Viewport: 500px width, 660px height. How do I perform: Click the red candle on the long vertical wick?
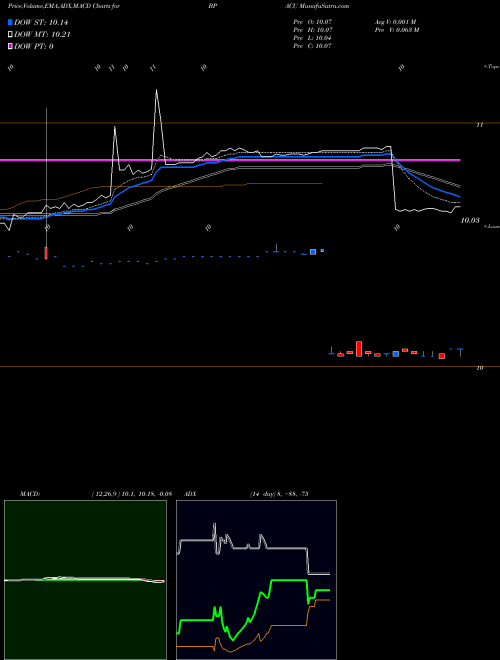click(x=46, y=253)
